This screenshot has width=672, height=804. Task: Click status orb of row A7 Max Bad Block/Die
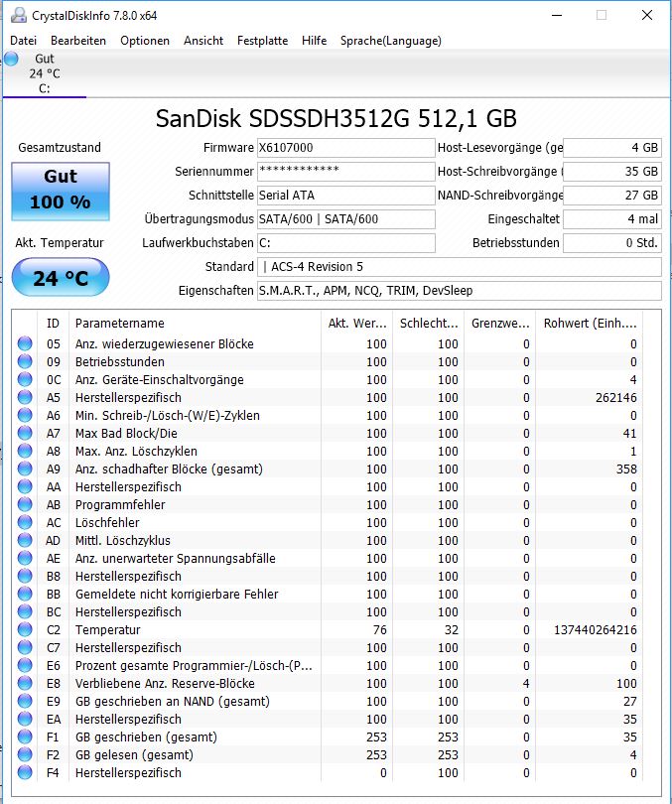(25, 434)
